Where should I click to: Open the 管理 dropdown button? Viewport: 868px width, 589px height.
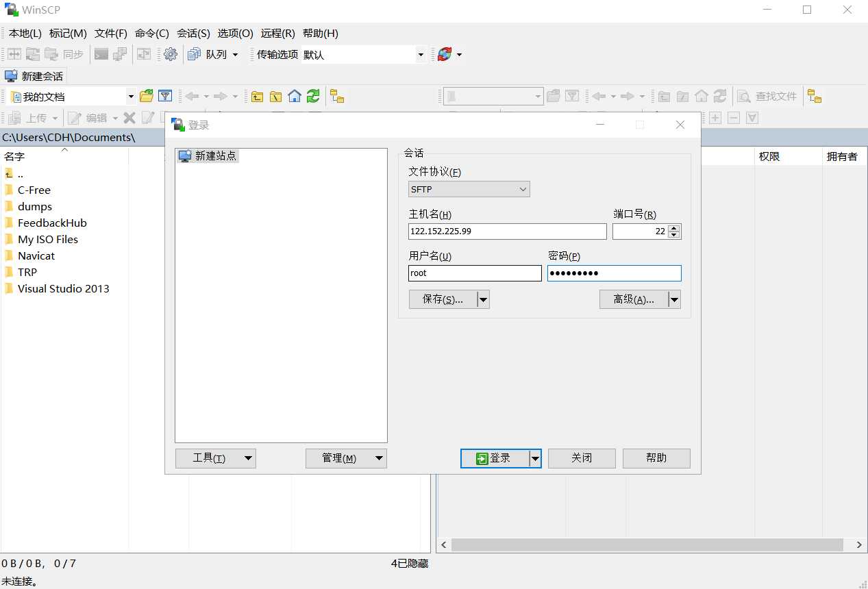pos(346,458)
